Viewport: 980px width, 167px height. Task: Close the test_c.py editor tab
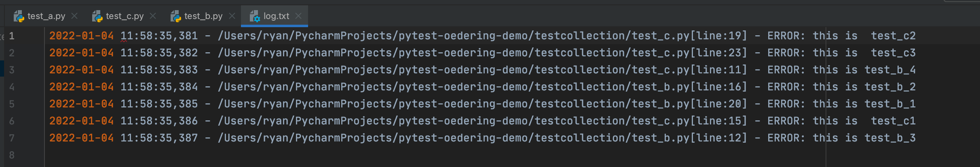pyautogui.click(x=153, y=16)
